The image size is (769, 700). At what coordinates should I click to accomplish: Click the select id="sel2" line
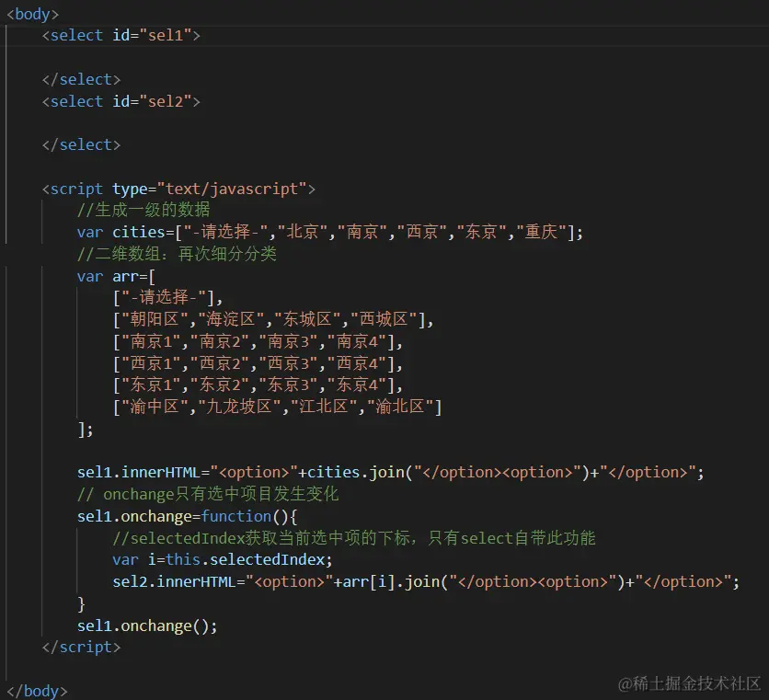point(121,101)
